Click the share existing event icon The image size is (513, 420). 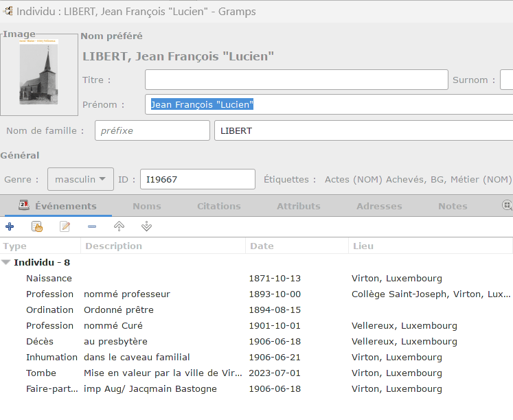coord(37,226)
